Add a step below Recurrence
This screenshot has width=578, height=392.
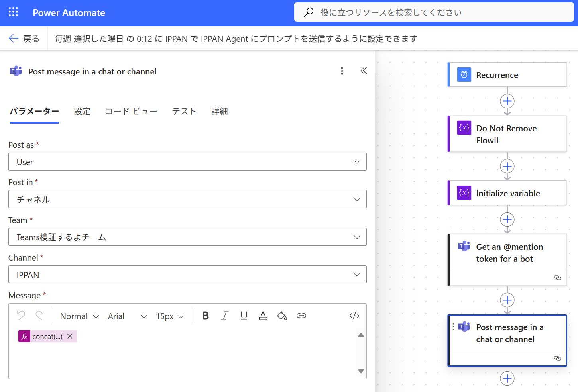[x=507, y=101]
